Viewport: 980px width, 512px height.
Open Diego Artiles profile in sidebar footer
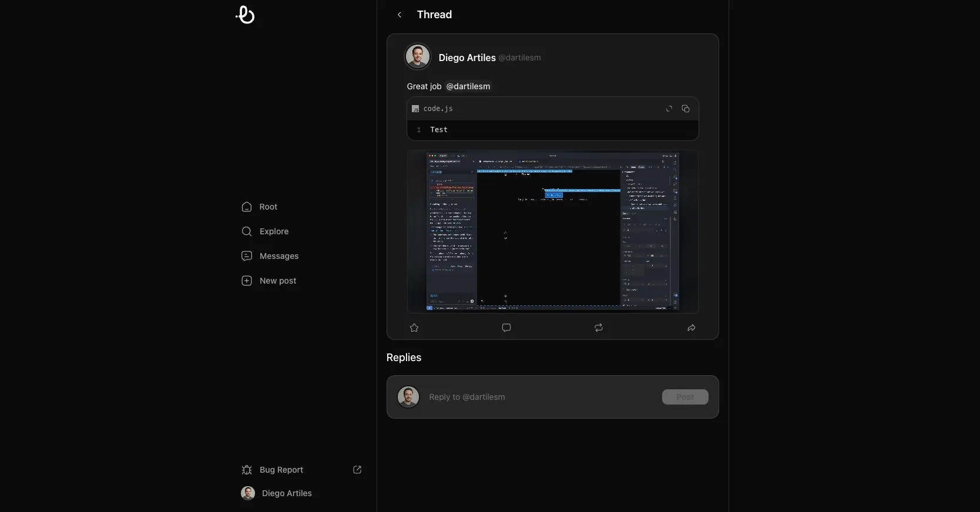(x=287, y=493)
